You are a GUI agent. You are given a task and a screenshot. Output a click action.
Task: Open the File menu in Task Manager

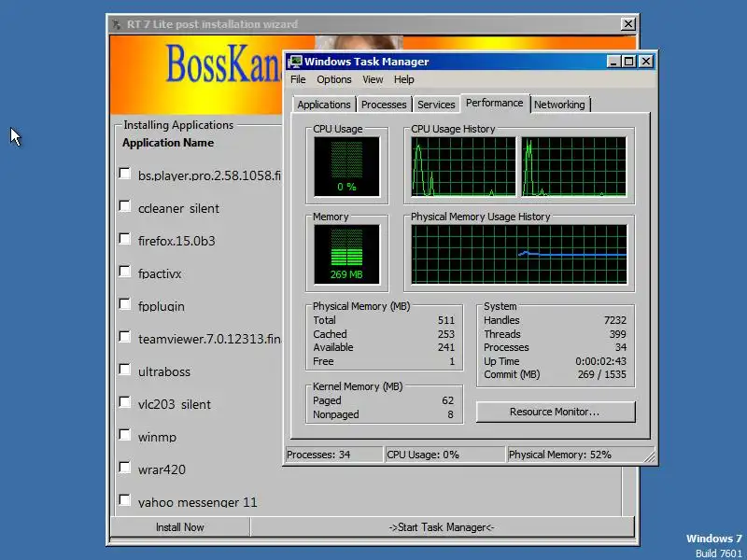coord(298,79)
